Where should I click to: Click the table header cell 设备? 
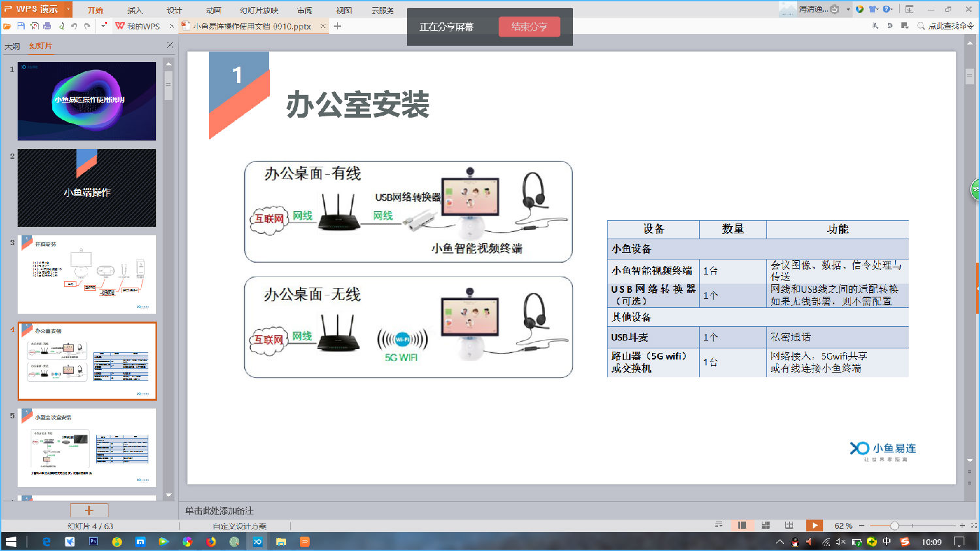click(x=653, y=229)
